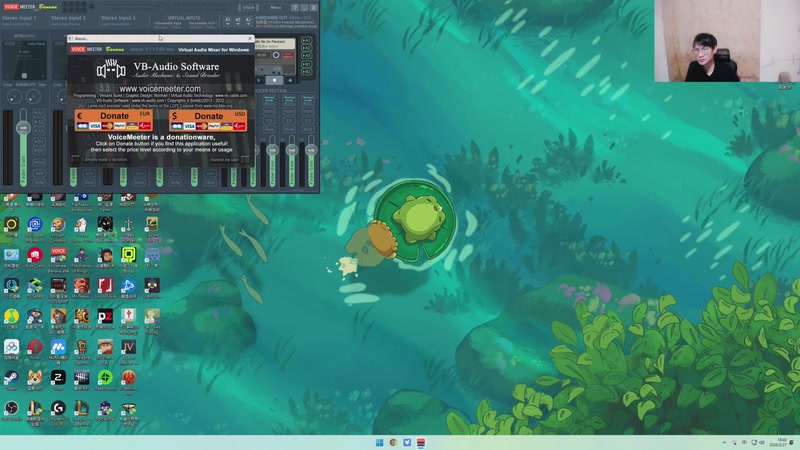Open League of Legends desktop shortcut
The width and height of the screenshot is (800, 450).
tap(82, 411)
